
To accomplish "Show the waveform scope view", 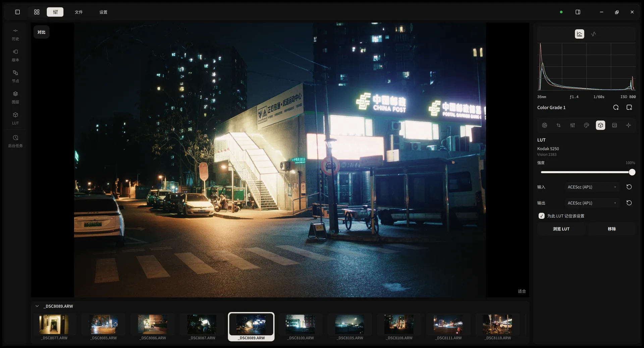I will click(594, 34).
